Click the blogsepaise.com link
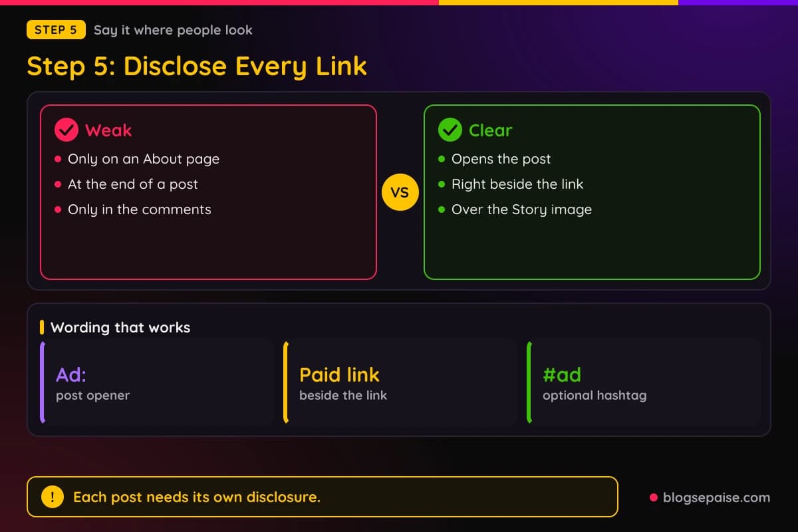The width and height of the screenshot is (798, 532). (716, 497)
